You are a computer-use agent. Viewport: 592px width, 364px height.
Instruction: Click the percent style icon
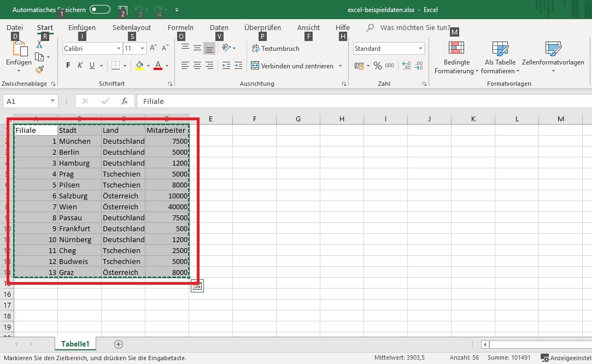click(377, 66)
